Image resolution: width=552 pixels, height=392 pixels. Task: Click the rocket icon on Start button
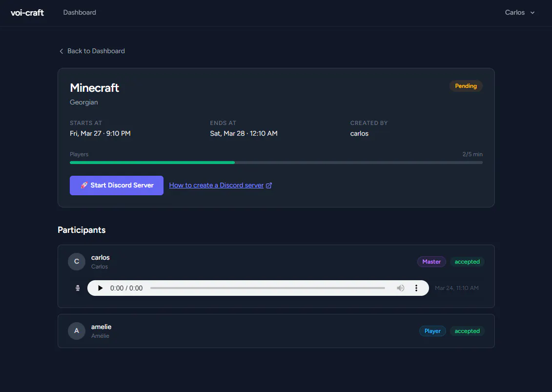84,185
